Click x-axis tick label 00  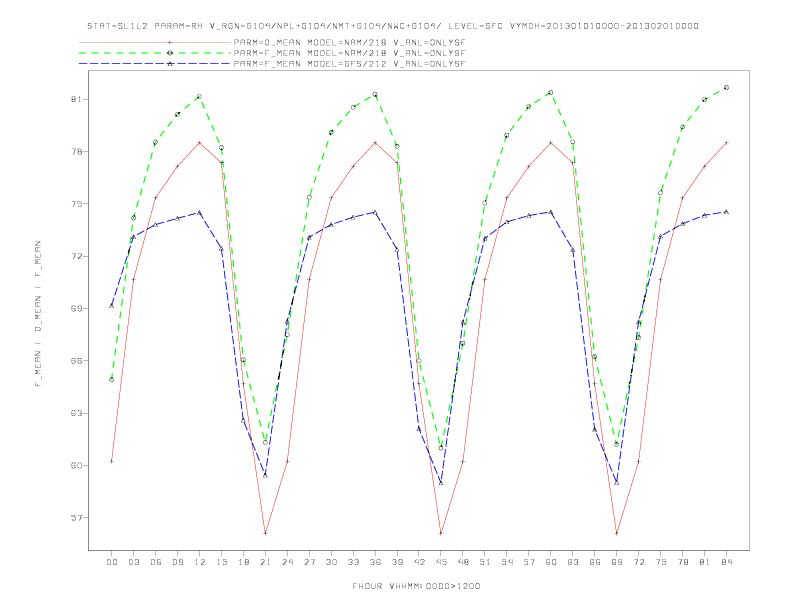112,562
